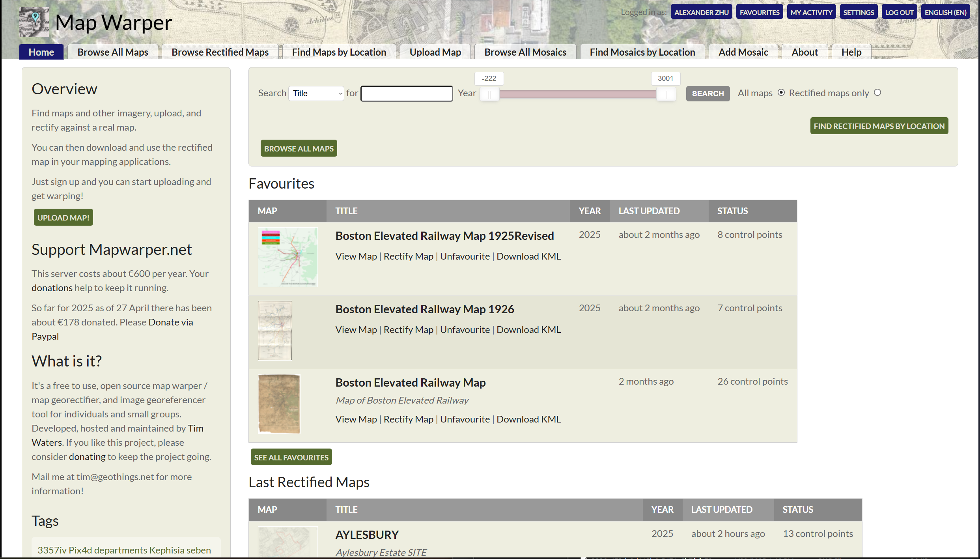This screenshot has height=559, width=980.
Task: Select the Add Mosaic tab
Action: 743,52
